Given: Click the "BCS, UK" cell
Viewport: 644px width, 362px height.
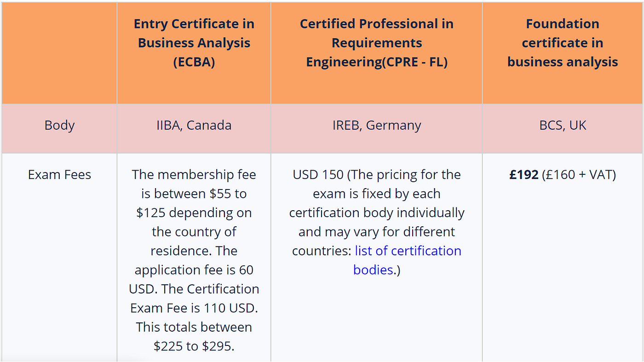Looking at the screenshot, I should coord(562,125).
